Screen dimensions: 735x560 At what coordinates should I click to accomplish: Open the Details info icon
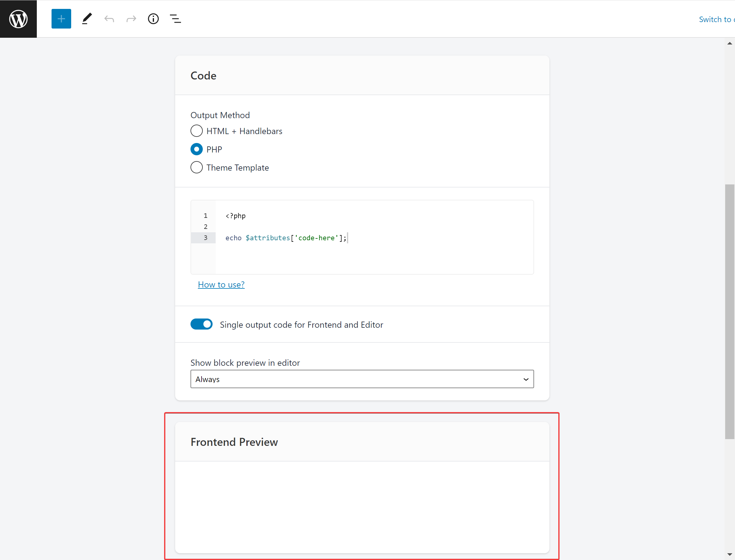(153, 19)
